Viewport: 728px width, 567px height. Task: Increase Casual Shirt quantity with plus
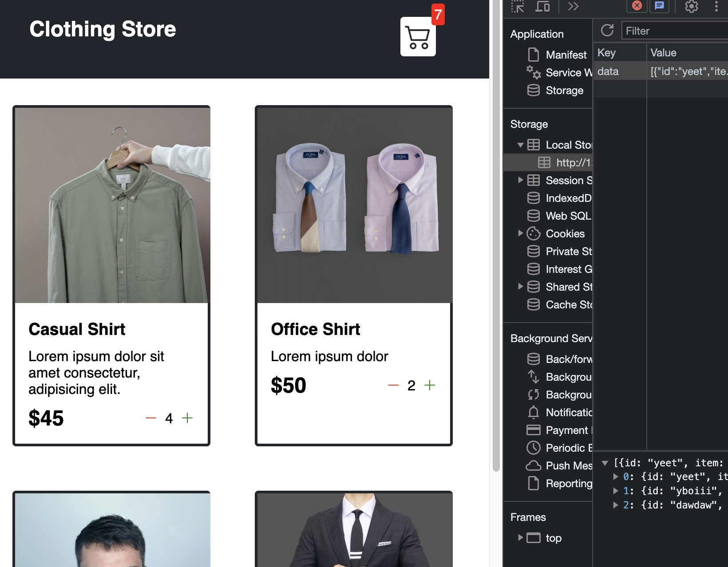coord(187,418)
